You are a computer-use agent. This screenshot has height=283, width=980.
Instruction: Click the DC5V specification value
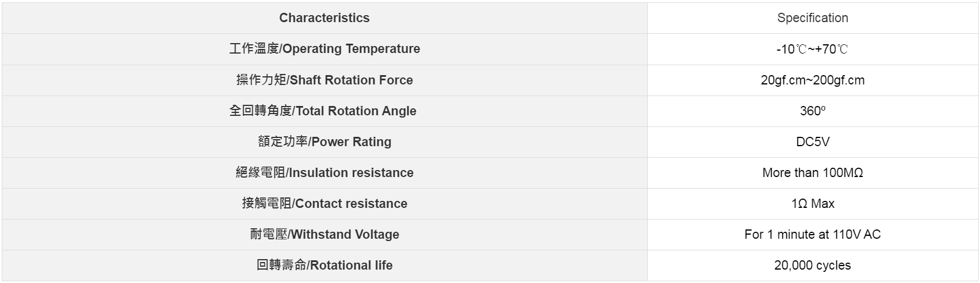[812, 141]
